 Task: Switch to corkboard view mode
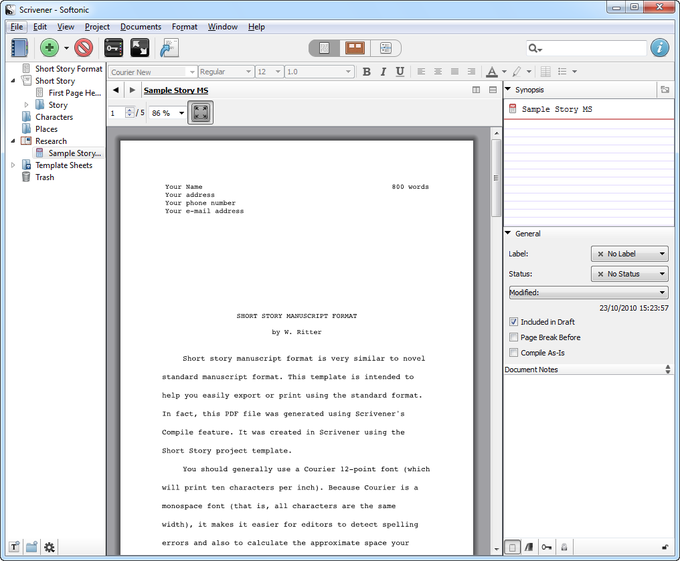[x=355, y=48]
